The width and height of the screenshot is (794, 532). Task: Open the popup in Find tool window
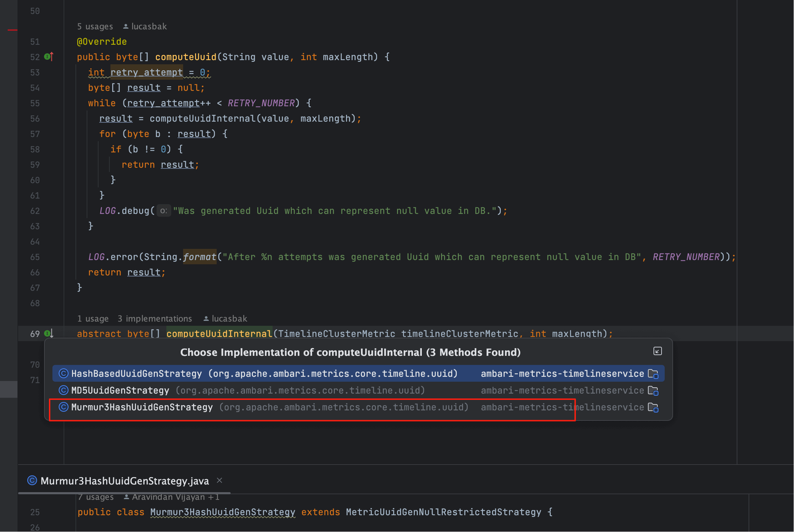tap(657, 351)
